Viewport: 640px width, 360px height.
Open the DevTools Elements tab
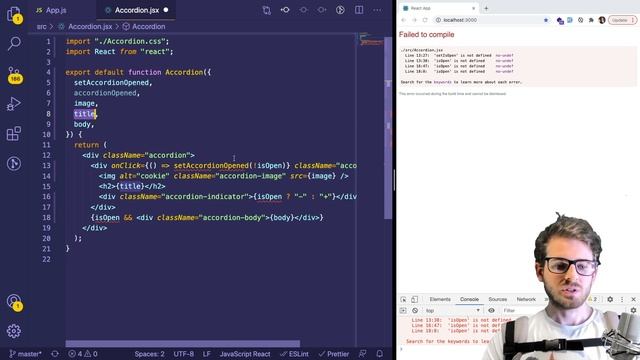(x=440, y=299)
